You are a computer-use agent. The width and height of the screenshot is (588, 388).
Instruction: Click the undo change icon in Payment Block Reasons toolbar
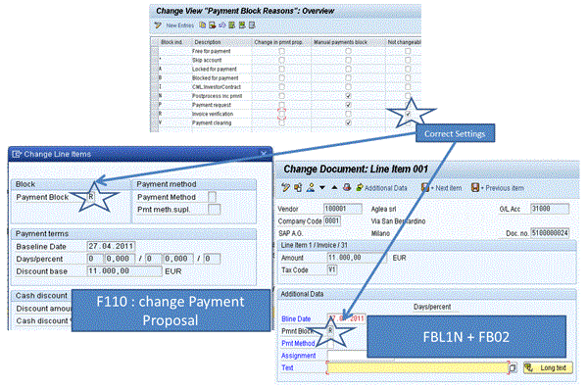pyautogui.click(x=222, y=25)
